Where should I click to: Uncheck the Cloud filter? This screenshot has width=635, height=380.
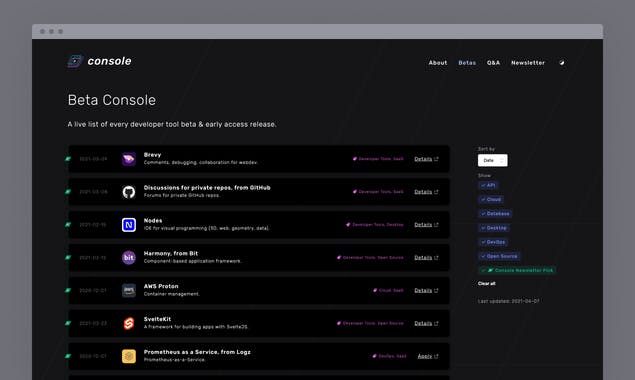491,199
